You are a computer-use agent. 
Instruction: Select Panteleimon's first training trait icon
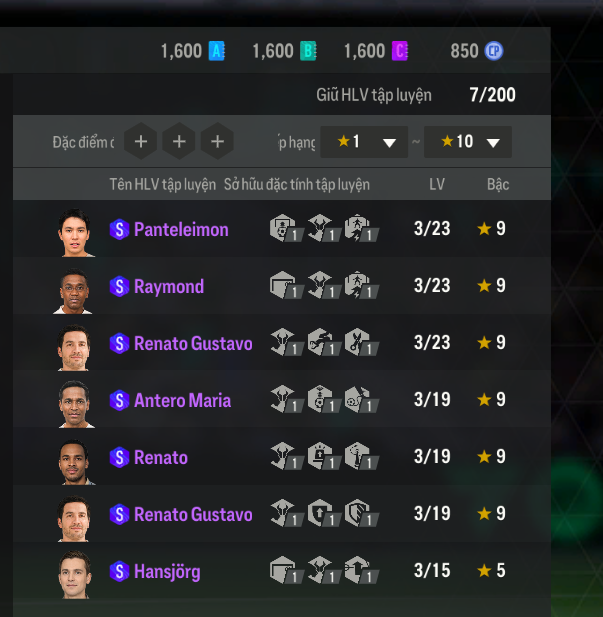286,228
